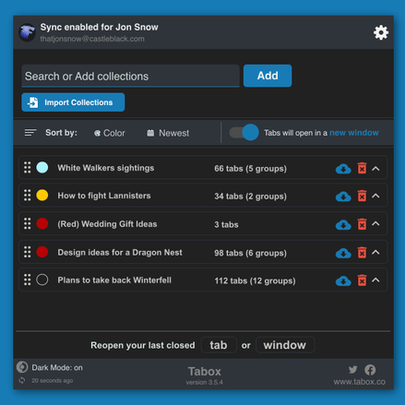Click Design ideas for a Dragon Nest name
405x405 pixels.
tap(120, 253)
